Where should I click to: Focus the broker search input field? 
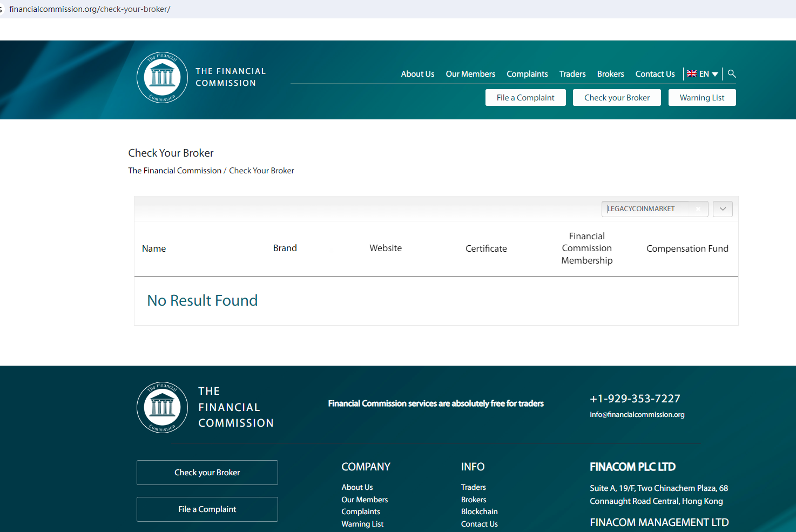pos(648,209)
